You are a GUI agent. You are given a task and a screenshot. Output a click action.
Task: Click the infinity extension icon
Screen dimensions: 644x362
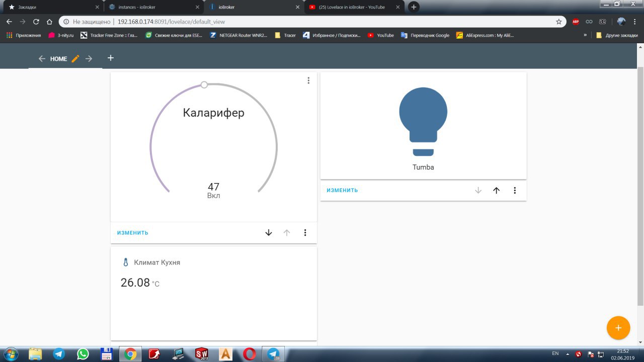click(x=589, y=22)
